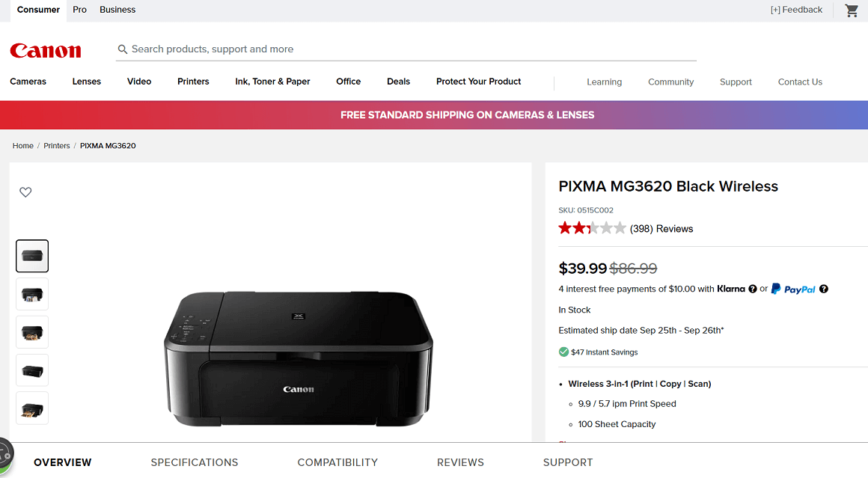868x478 pixels.
Task: Click the PayPal payment help icon
Action: tap(823, 289)
